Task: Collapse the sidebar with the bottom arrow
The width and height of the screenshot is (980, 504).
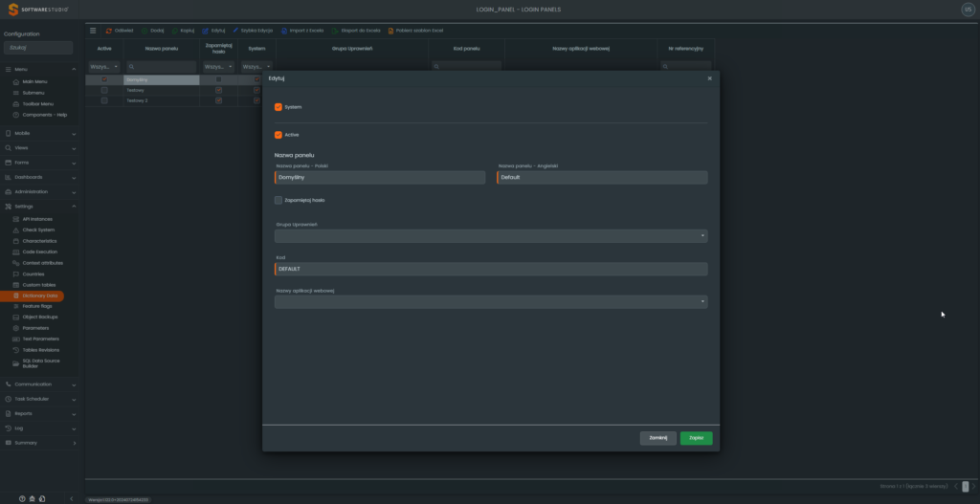Action: (x=73, y=498)
